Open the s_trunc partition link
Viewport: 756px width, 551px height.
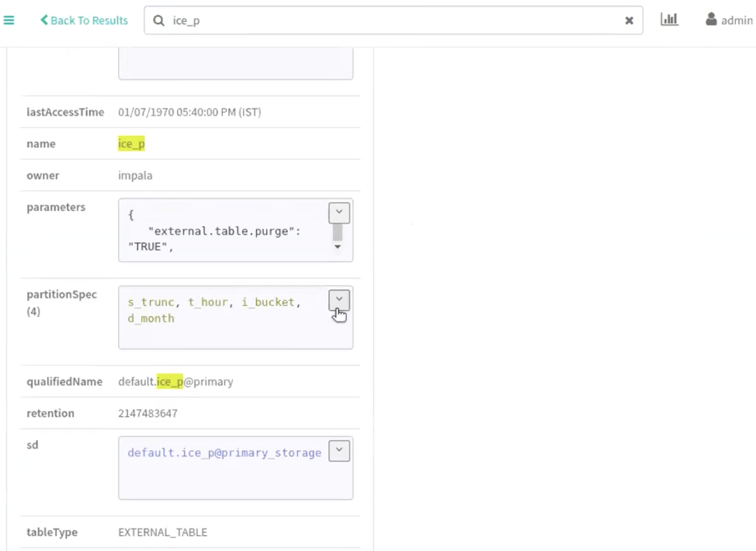click(x=151, y=302)
